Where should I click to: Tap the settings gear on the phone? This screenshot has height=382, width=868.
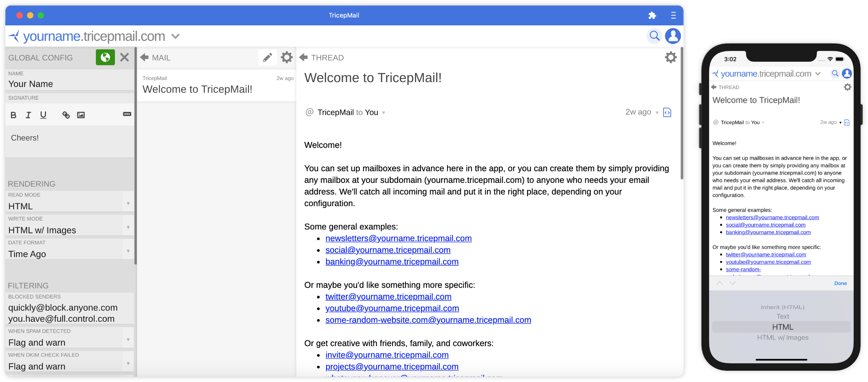click(848, 87)
